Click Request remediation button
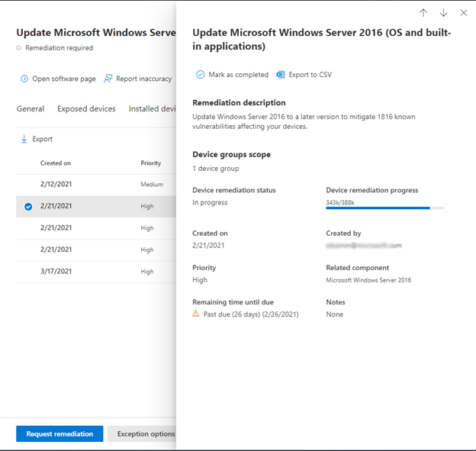Viewport: 476px width, 451px height. tap(59, 433)
